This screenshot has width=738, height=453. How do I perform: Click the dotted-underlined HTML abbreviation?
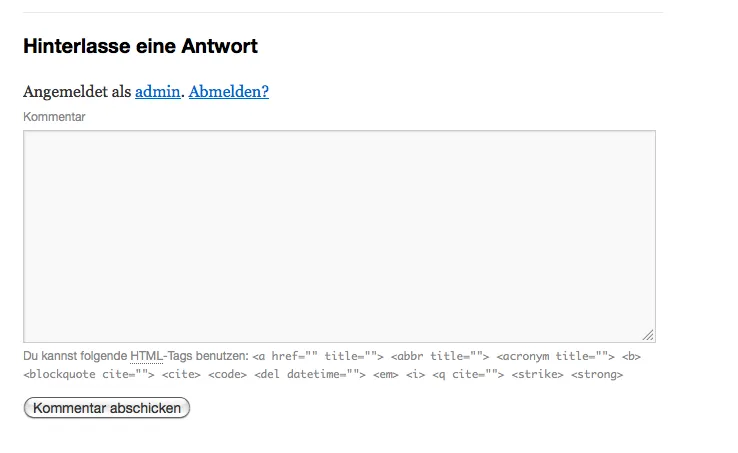(x=146, y=356)
